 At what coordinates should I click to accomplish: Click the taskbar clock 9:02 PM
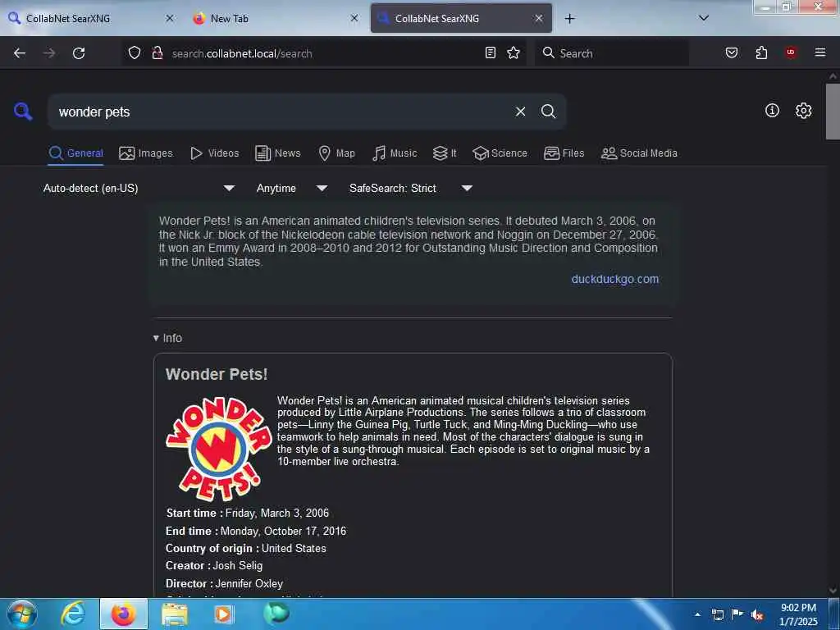798,614
